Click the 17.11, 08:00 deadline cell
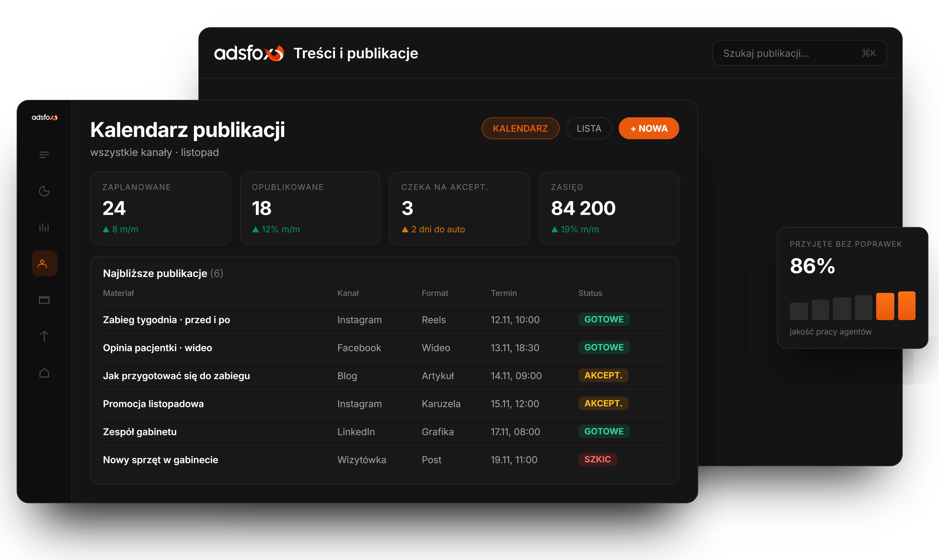 (x=515, y=431)
